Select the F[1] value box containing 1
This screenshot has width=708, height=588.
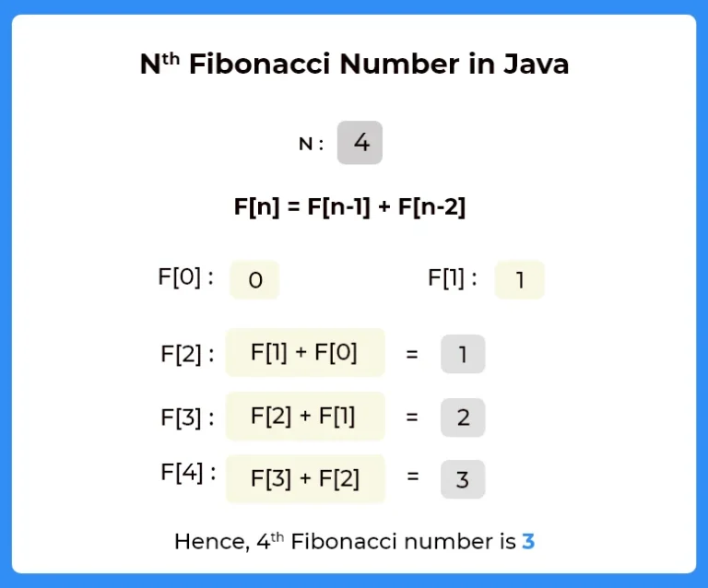519,280
